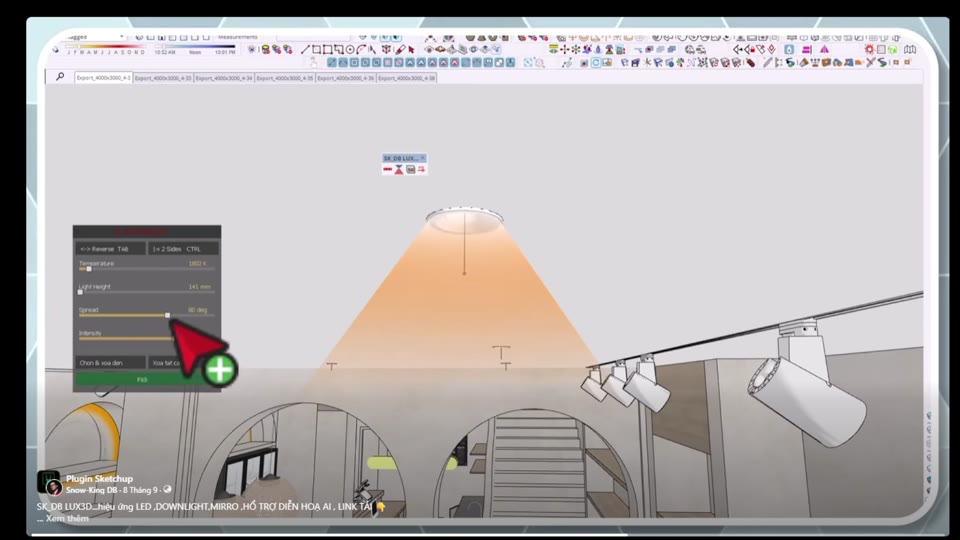Click the shadow time-of-day slider
Image resolution: width=960 pixels, height=540 pixels.
(x=195, y=47)
